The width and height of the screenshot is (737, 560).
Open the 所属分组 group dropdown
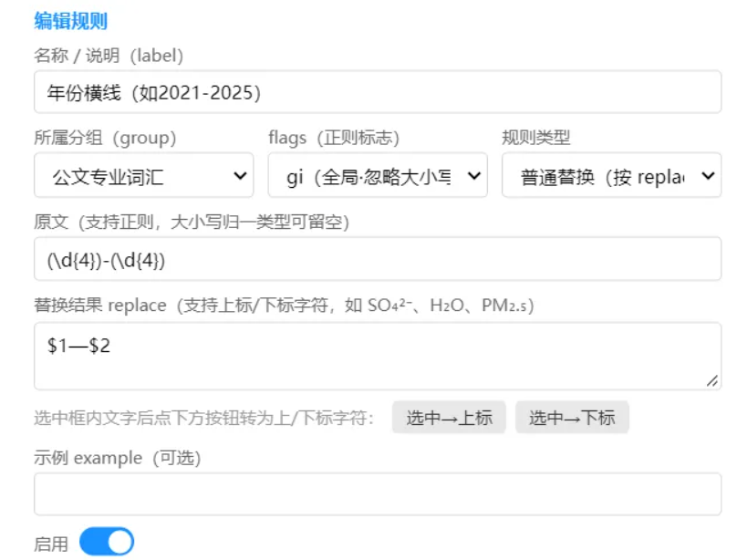(144, 176)
